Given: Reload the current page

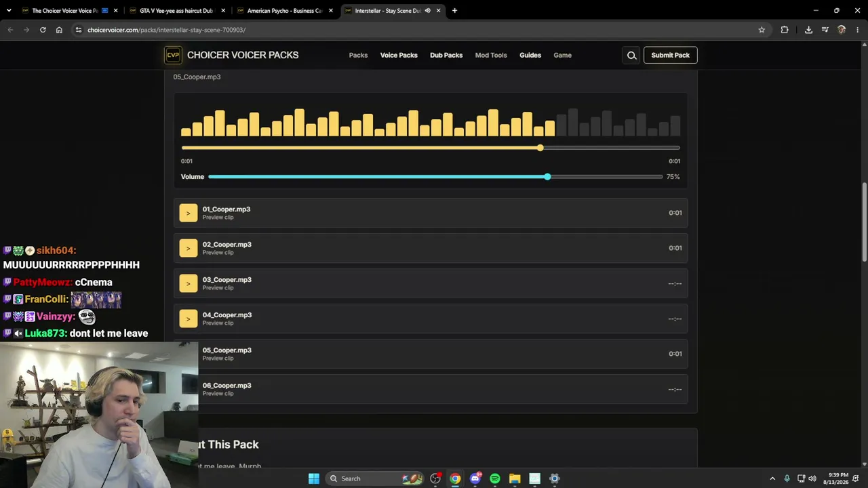Looking at the screenshot, I should click(x=43, y=30).
